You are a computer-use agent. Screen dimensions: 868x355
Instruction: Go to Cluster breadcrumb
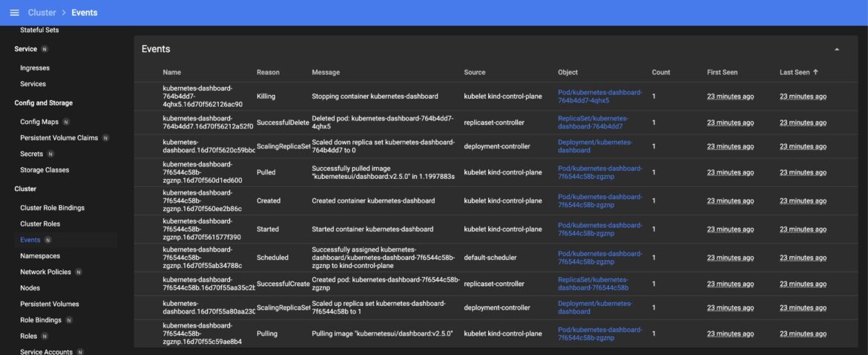pos(42,12)
